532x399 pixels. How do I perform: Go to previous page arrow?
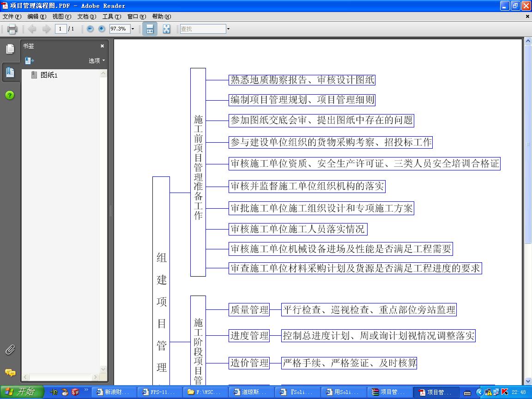(32, 29)
